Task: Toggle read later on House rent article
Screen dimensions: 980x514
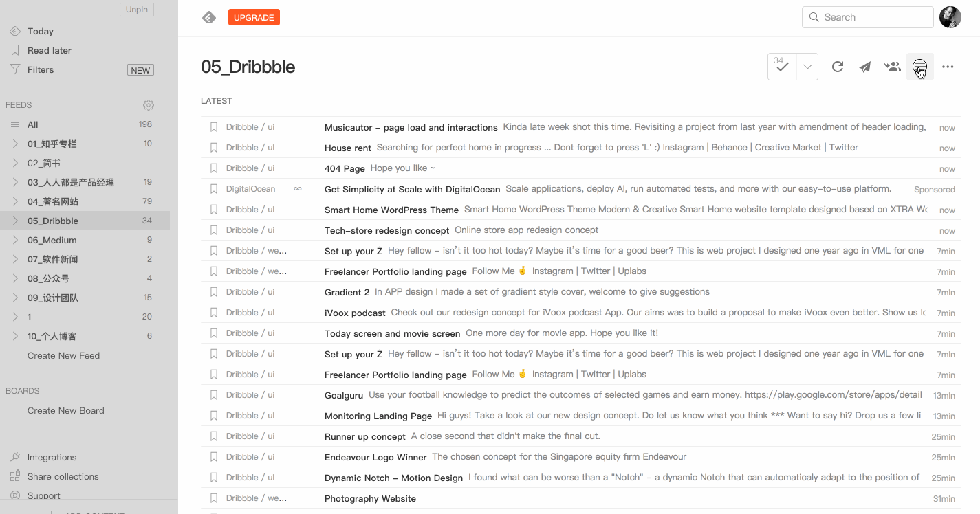Action: pos(214,148)
